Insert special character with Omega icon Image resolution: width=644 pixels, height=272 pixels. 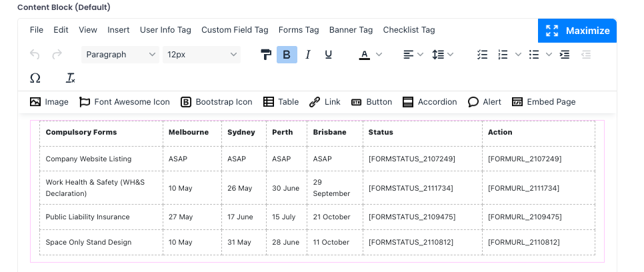[35, 78]
